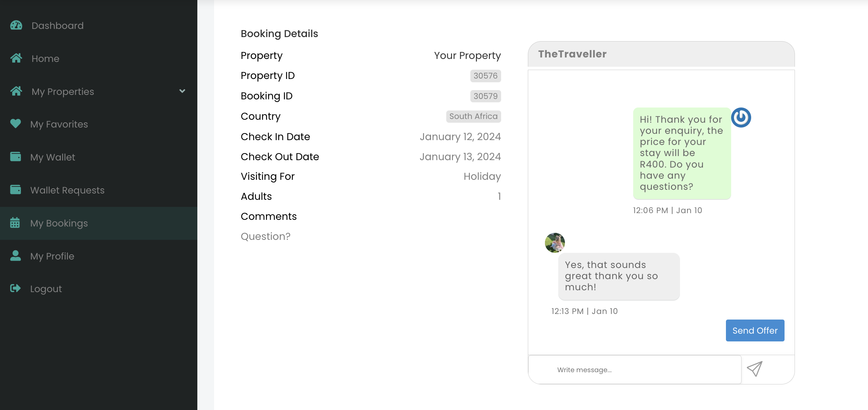The height and width of the screenshot is (410, 868).
Task: Click the Property ID 30576 badge
Action: (x=486, y=76)
